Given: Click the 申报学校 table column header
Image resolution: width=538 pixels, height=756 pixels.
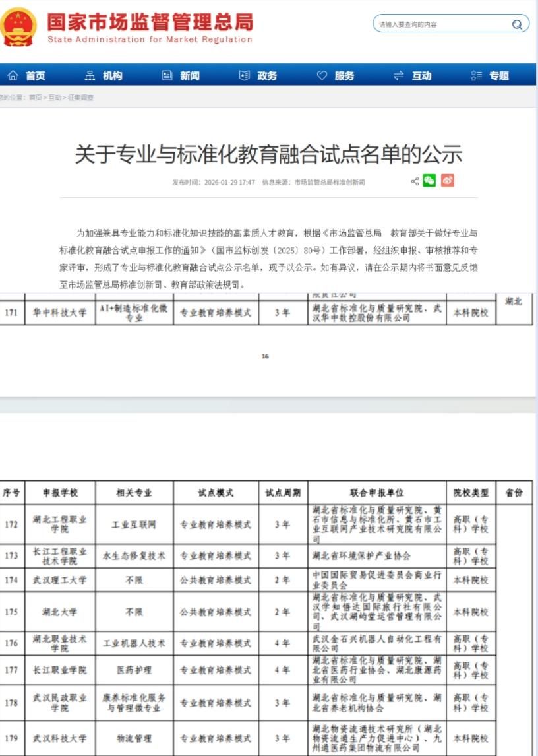Looking at the screenshot, I should tap(60, 493).
